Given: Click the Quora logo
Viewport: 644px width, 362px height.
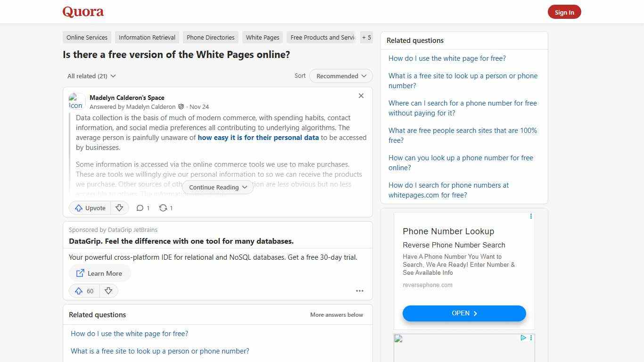Looking at the screenshot, I should tap(83, 12).
